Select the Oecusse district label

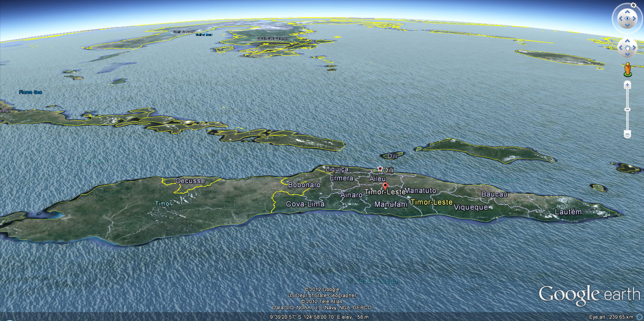pyautogui.click(x=190, y=181)
